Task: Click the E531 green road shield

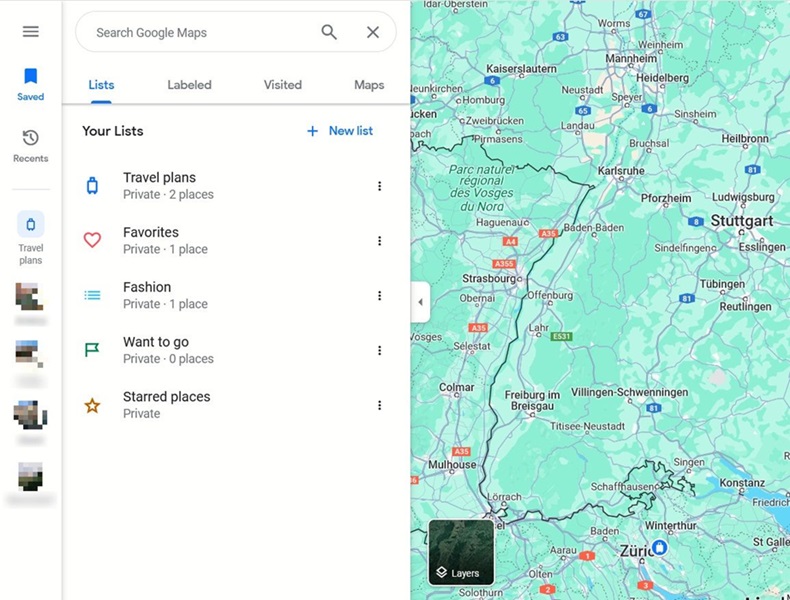Action: 561,337
